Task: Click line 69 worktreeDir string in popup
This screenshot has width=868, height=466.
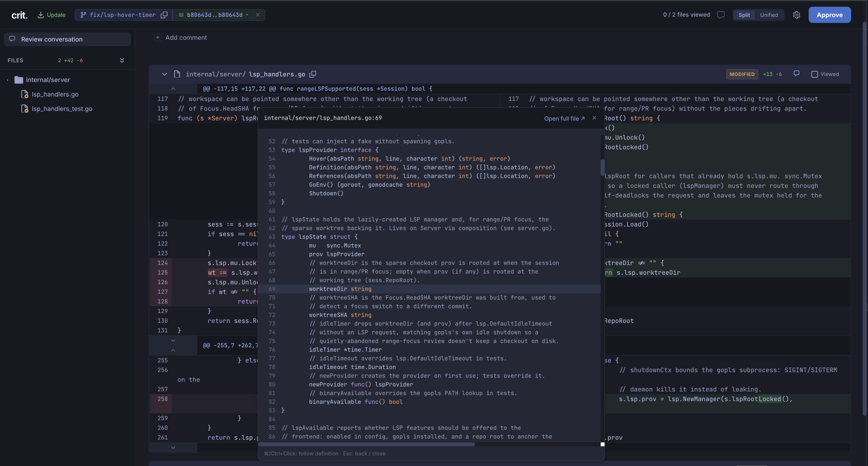Action: click(429, 289)
